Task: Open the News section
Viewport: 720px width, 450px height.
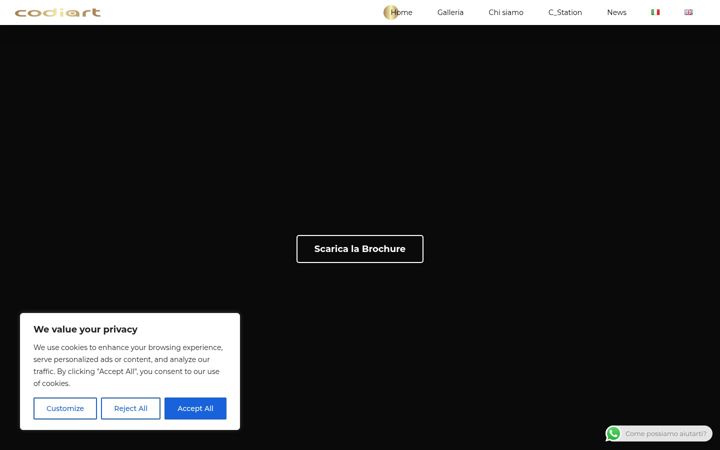Action: (616, 12)
